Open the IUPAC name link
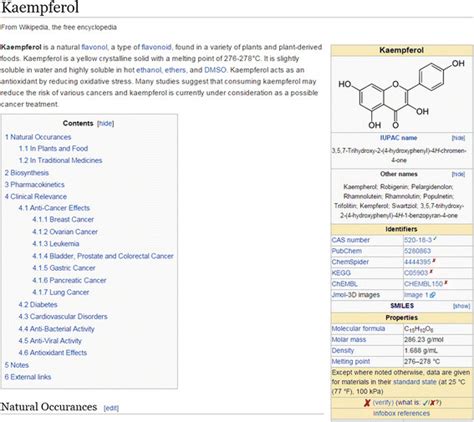 point(398,138)
